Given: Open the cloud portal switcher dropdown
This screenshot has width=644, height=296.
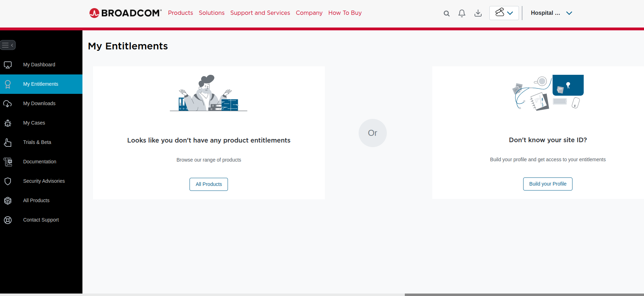Looking at the screenshot, I should point(504,13).
